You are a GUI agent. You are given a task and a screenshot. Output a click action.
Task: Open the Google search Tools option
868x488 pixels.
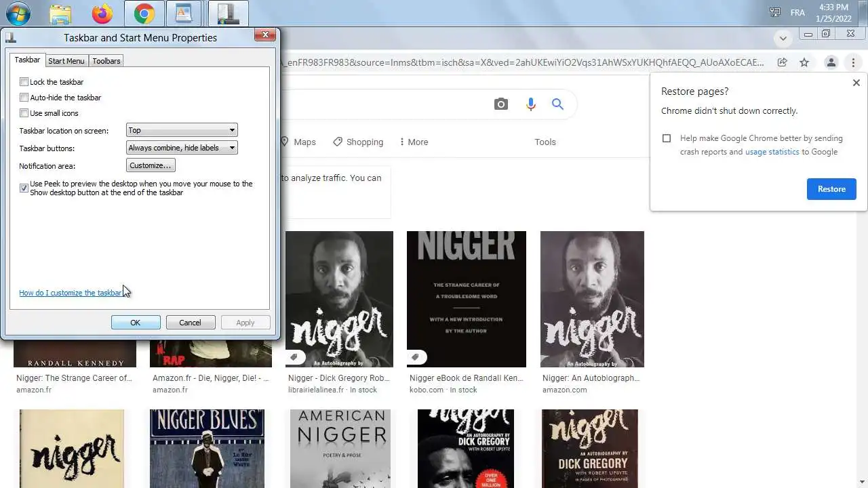[x=545, y=142]
